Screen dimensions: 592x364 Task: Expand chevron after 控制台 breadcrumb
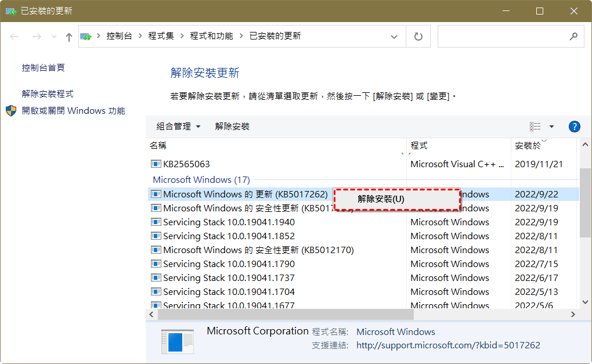[140, 36]
